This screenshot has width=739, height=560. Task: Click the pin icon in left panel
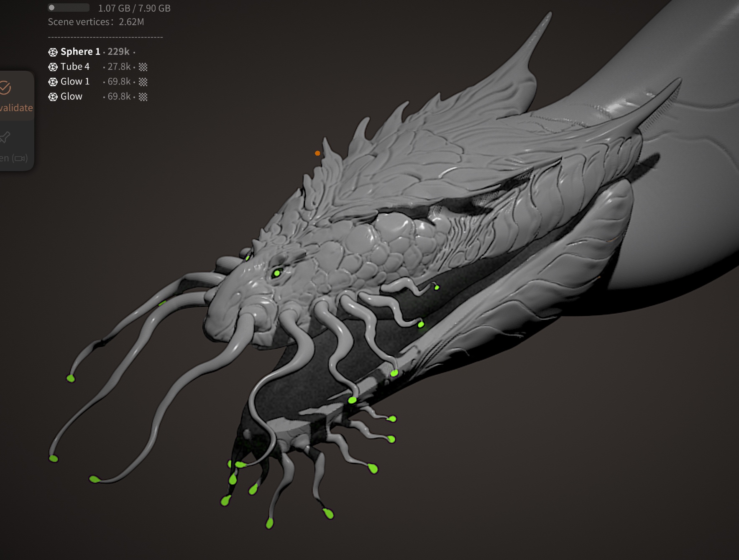tap(5, 137)
